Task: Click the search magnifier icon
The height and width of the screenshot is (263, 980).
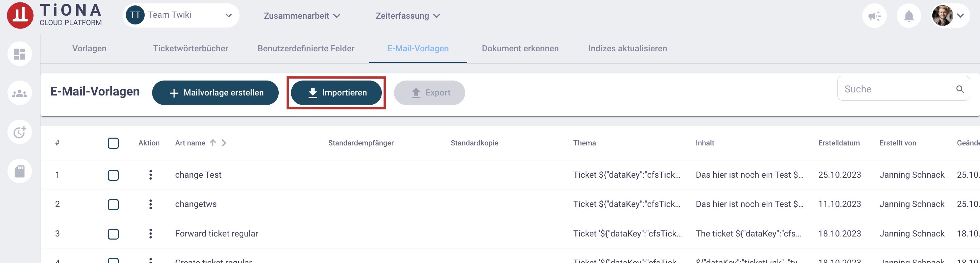Action: pos(960,89)
